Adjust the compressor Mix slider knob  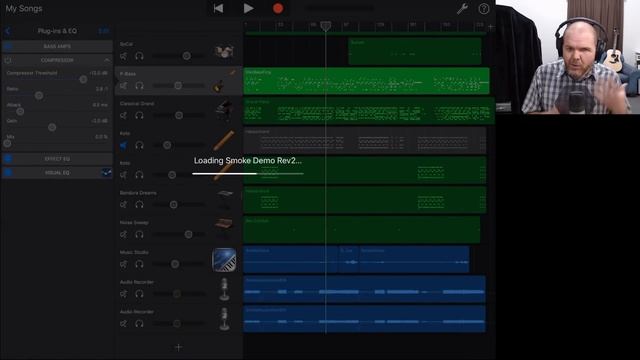(x=7, y=143)
